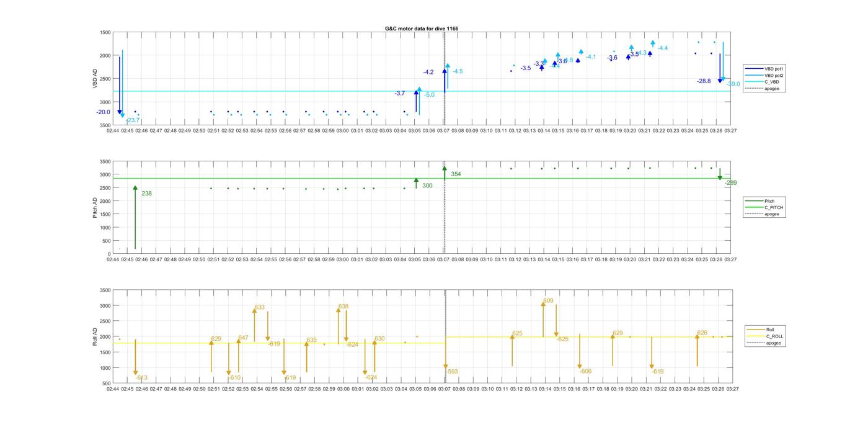The width and height of the screenshot is (868, 430).
Task: Click the 625 roll label near 03:12
Action: [517, 334]
